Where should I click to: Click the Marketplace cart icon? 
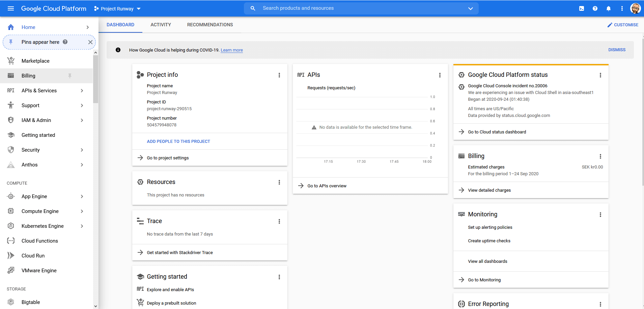coord(11,61)
